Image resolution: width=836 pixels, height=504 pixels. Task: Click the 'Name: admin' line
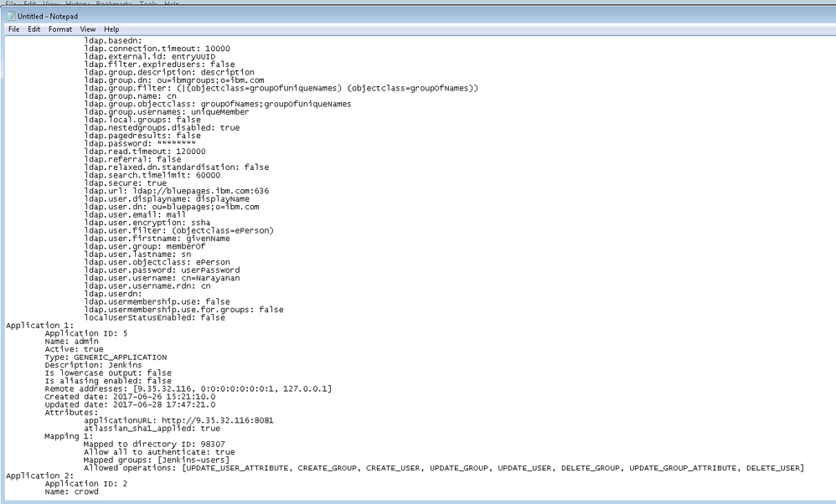(71, 342)
